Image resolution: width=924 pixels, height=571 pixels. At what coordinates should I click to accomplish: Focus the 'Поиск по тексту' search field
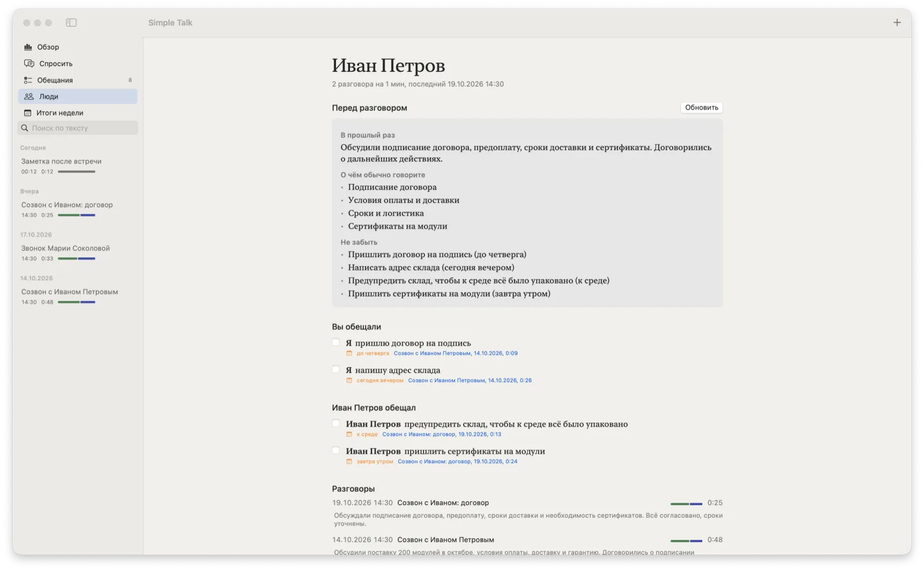(x=78, y=128)
